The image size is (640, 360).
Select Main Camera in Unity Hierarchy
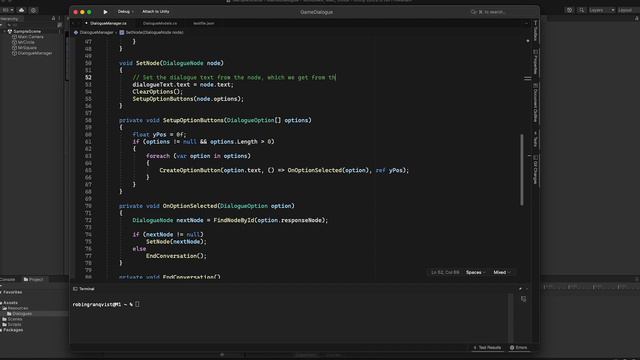(28, 37)
